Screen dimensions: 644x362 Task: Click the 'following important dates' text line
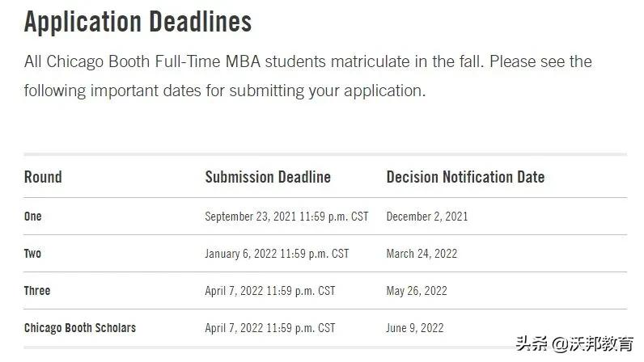[x=224, y=90]
